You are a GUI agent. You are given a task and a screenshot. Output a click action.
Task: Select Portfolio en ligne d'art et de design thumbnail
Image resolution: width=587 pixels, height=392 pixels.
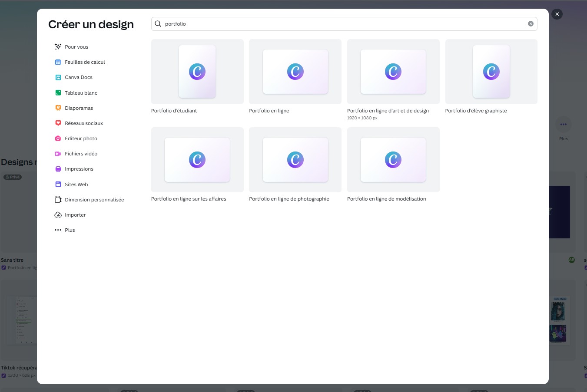point(393,72)
